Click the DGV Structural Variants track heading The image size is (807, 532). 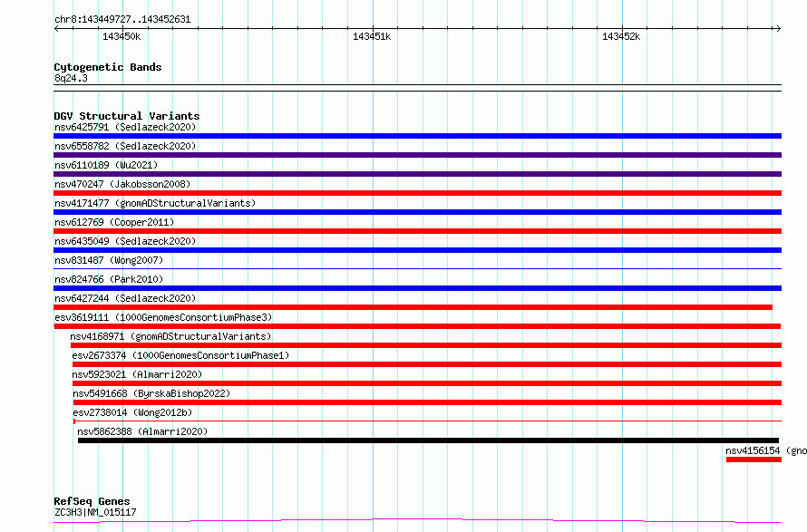coord(127,116)
